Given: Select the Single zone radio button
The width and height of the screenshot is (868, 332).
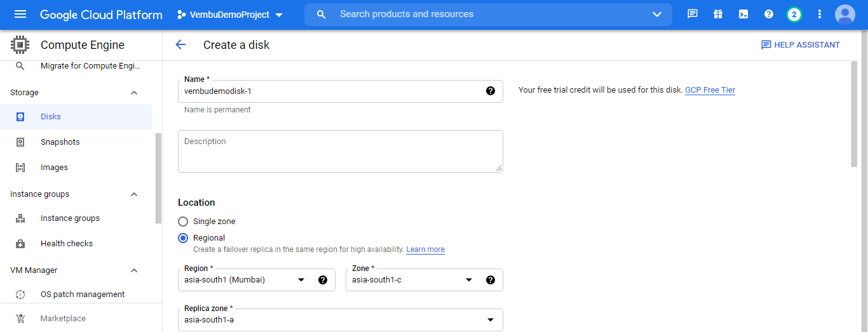Looking at the screenshot, I should click(x=183, y=222).
